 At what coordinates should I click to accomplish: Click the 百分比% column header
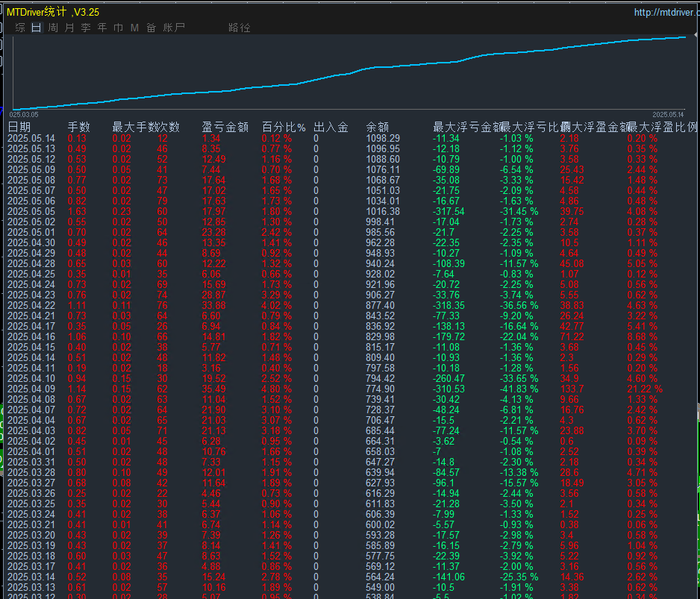pos(284,128)
